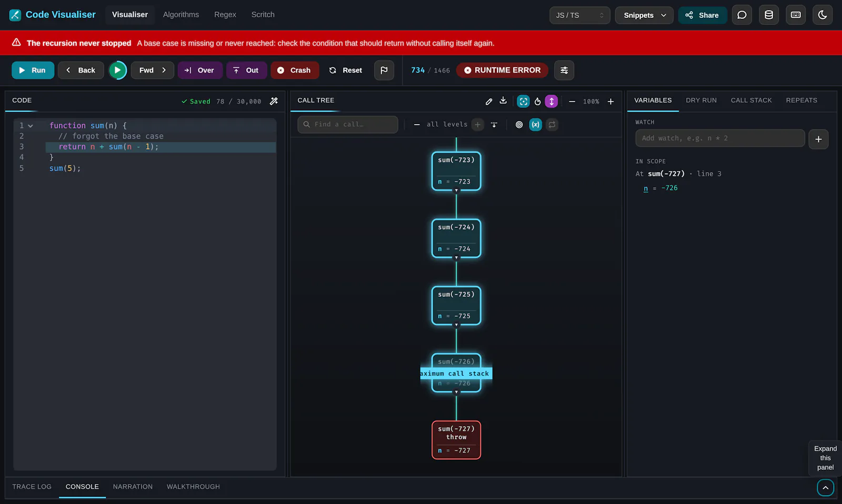
Task: Open the feedback chat bubble icon
Action: point(742,15)
